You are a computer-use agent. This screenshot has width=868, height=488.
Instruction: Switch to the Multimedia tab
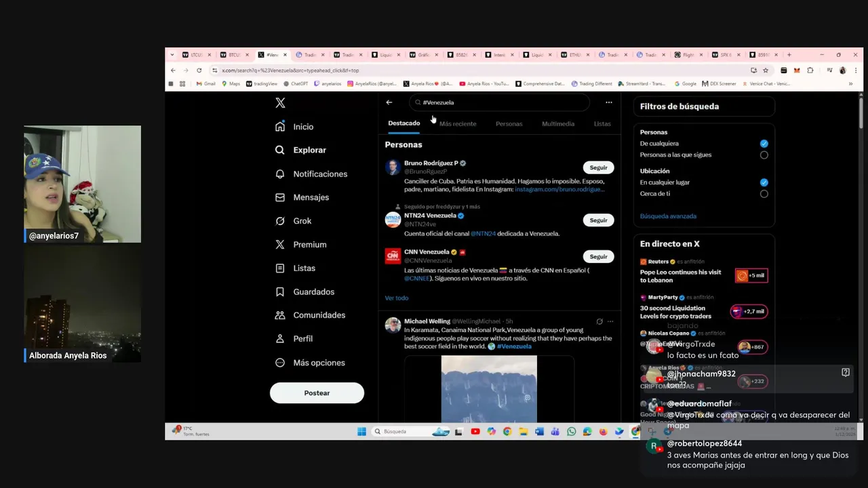pos(558,124)
